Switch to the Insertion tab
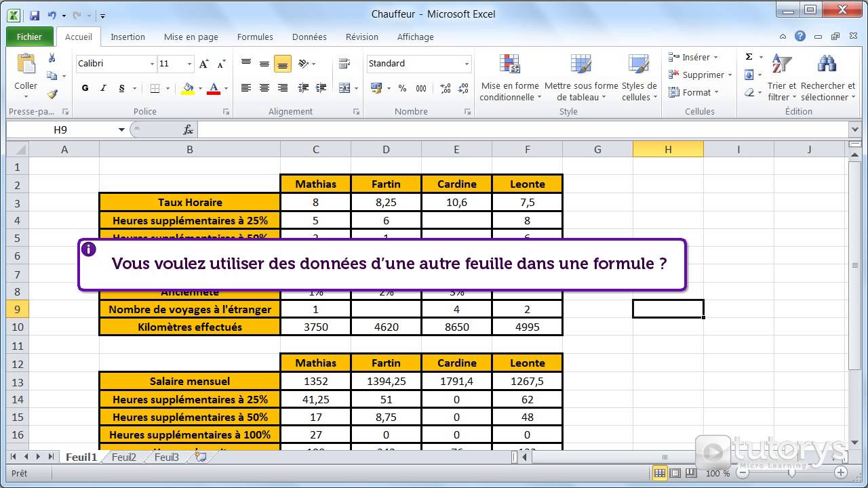 128,37
